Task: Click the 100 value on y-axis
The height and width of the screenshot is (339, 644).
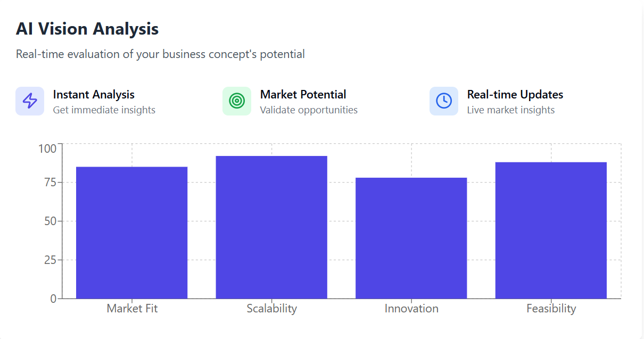Action: (x=47, y=148)
